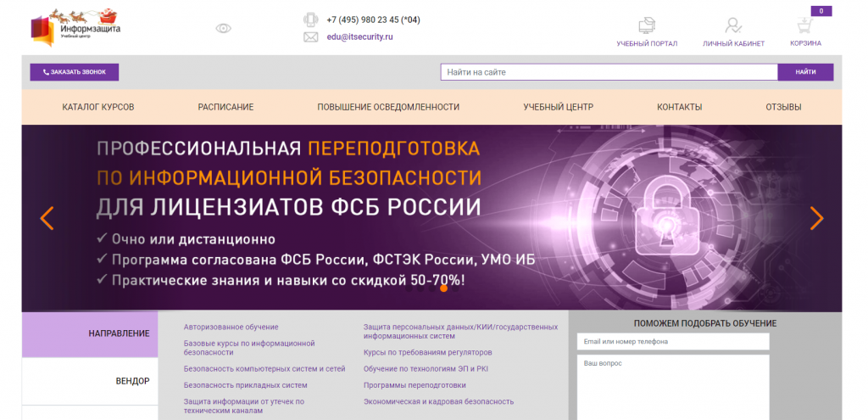The image size is (868, 420).
Task: Open the Каталог курсов menu
Action: tap(98, 108)
